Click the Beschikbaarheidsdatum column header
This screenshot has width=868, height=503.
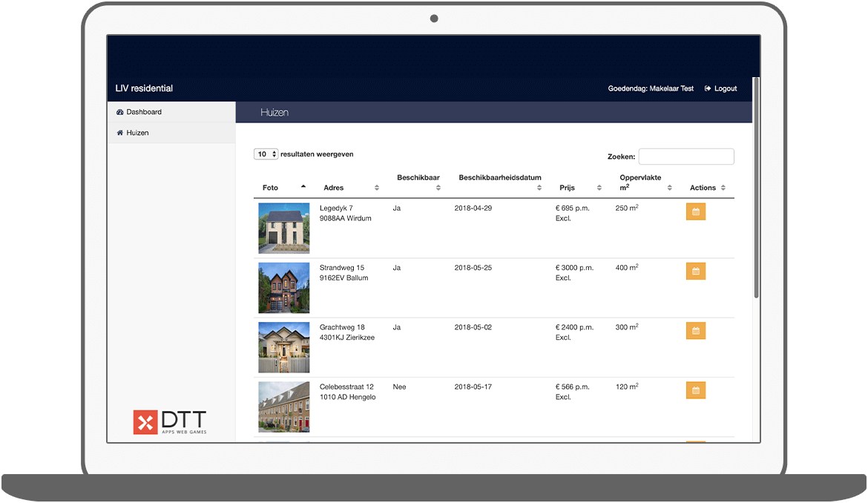tap(500, 177)
